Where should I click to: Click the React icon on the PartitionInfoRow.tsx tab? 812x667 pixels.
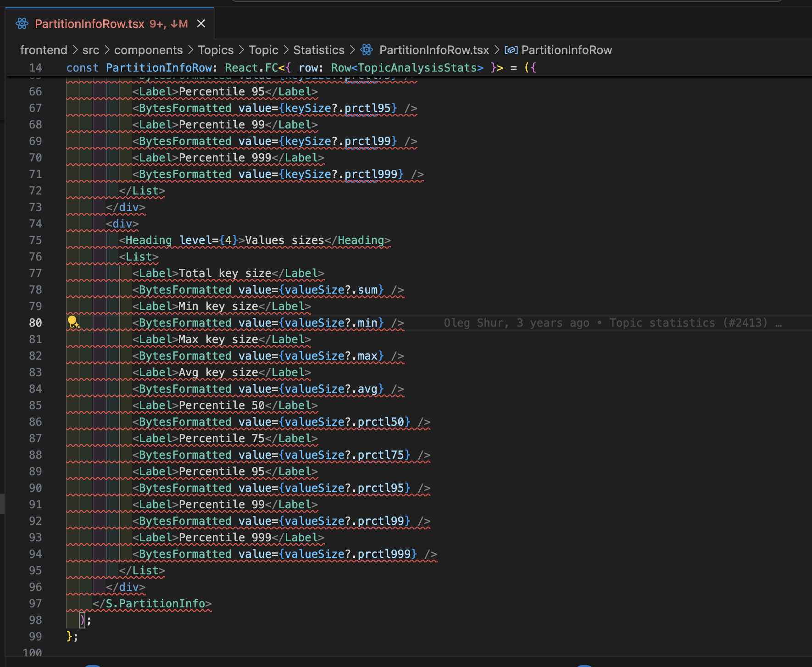[22, 23]
